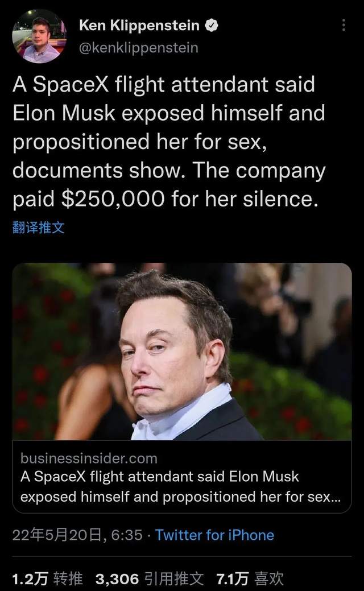Click the 1.2万 retweet count number
Viewport: 364px width, 591px height.
[x=30, y=578]
